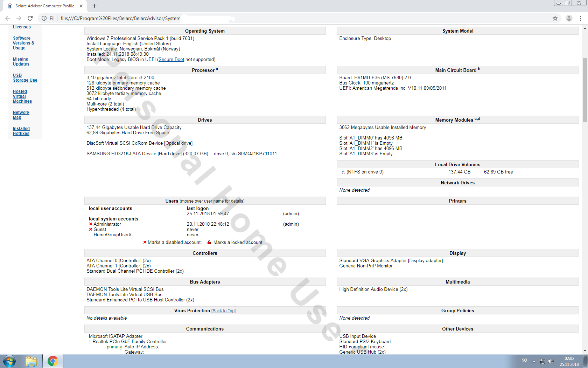Click the Operating System section header

[205, 31]
